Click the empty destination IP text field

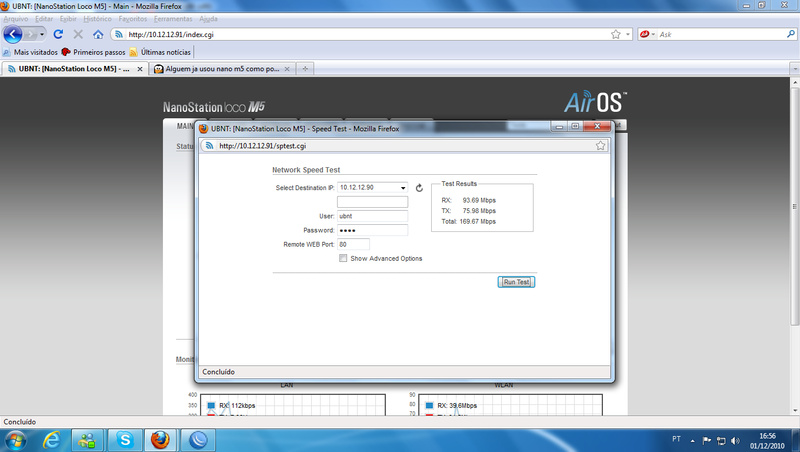tap(372, 202)
